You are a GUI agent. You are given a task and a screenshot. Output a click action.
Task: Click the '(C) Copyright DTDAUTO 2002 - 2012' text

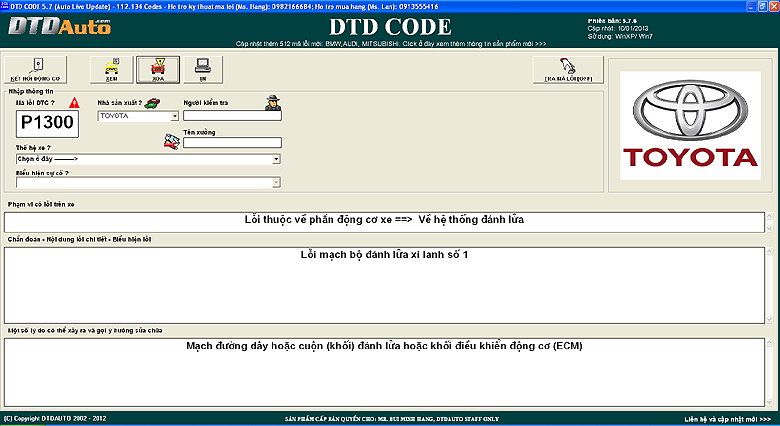[x=55, y=419]
